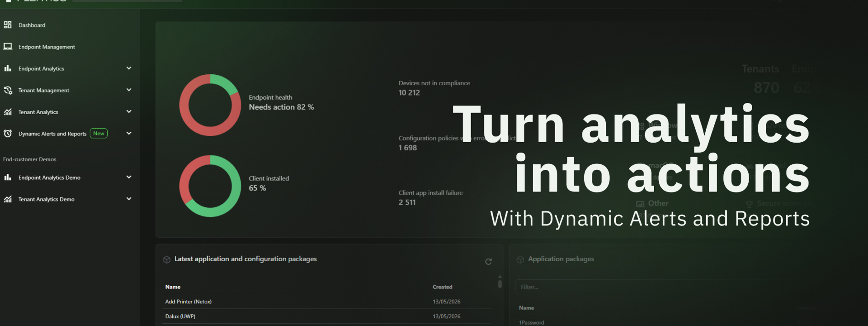868x326 pixels.
Task: Open Dashboard in the sidebar
Action: point(32,25)
